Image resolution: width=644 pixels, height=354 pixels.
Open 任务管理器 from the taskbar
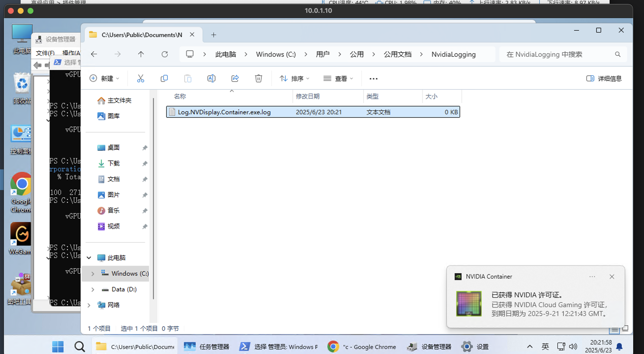tap(206, 347)
